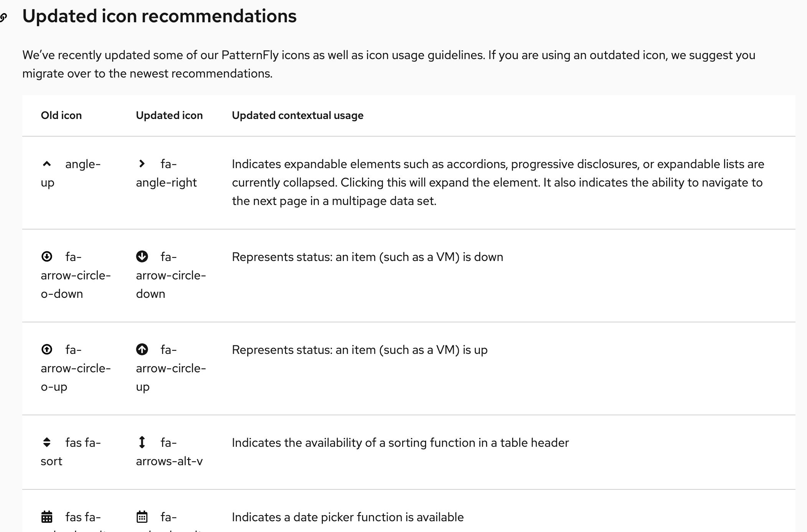Click the outlined arrow-circle-o-down icon
The width and height of the screenshot is (807, 532).
47,256
